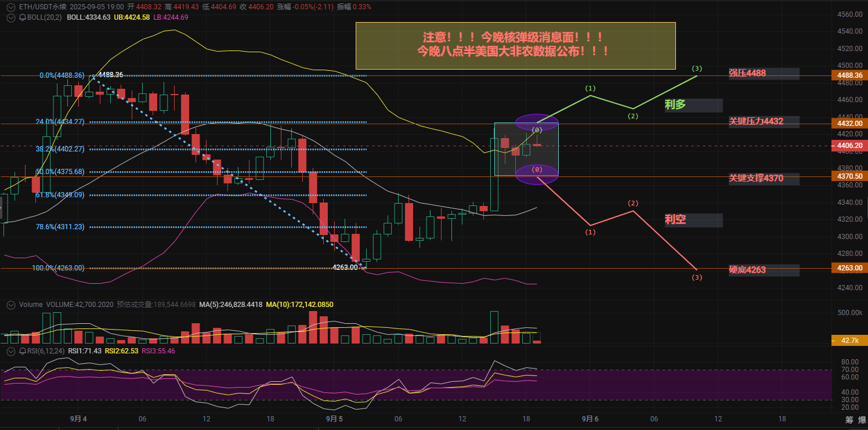Click the orange 42.7k volume axis tag

[849, 341]
